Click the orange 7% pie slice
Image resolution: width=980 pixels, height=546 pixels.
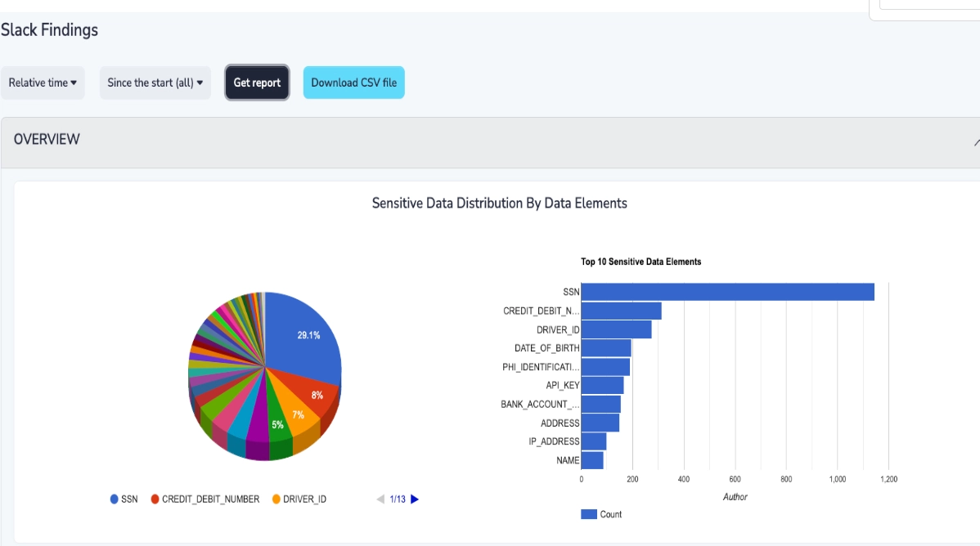(x=296, y=414)
